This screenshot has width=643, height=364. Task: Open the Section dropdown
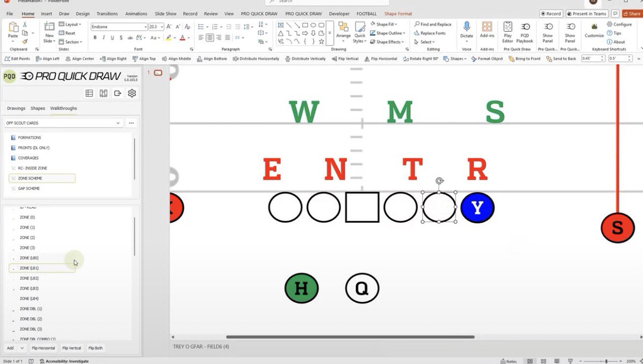70,42
